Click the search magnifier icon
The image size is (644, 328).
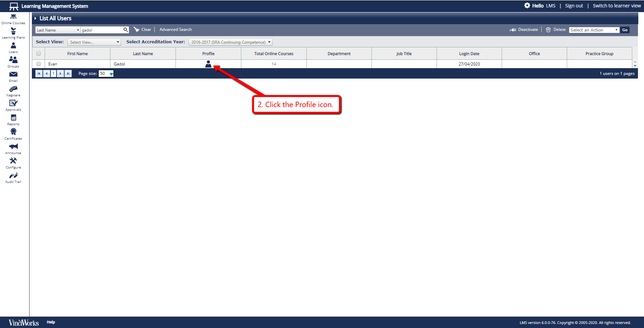126,30
